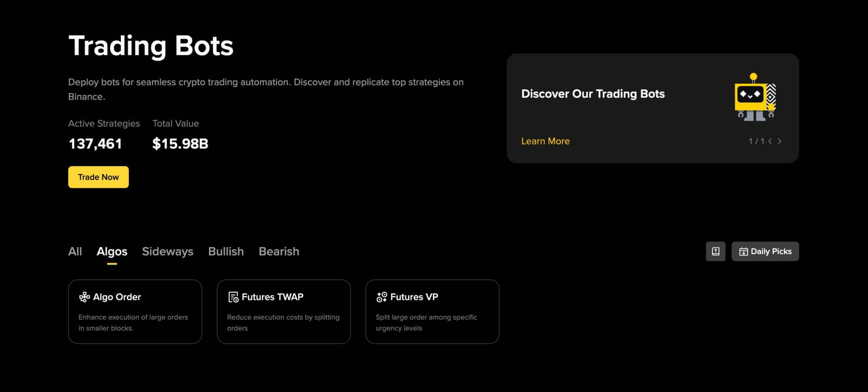Go to next banner slide arrow

[780, 141]
